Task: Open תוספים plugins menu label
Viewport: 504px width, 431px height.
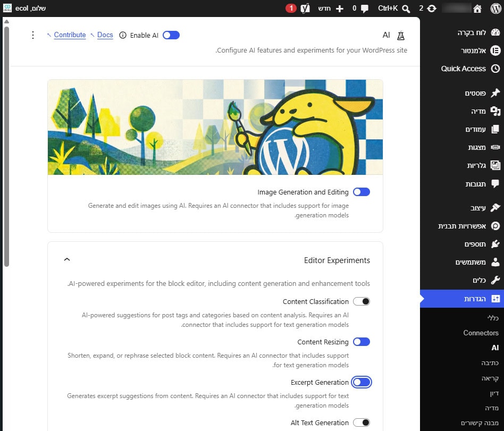Action: click(475, 244)
